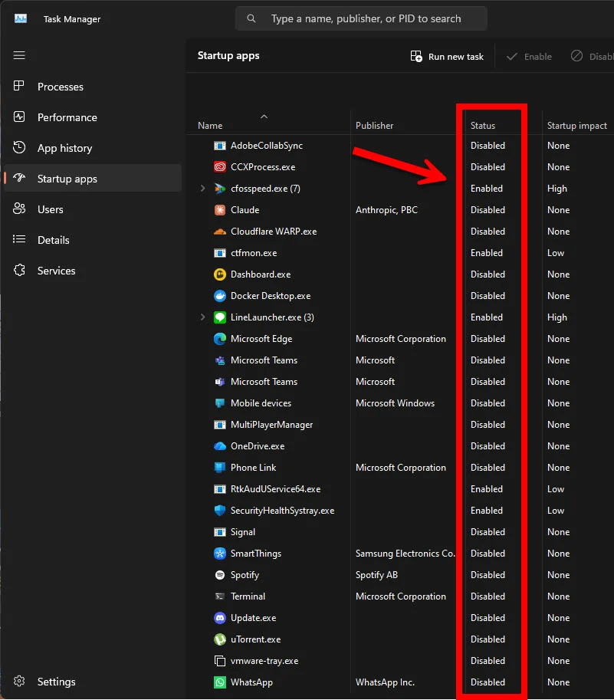Click the search magnifier icon

[251, 18]
